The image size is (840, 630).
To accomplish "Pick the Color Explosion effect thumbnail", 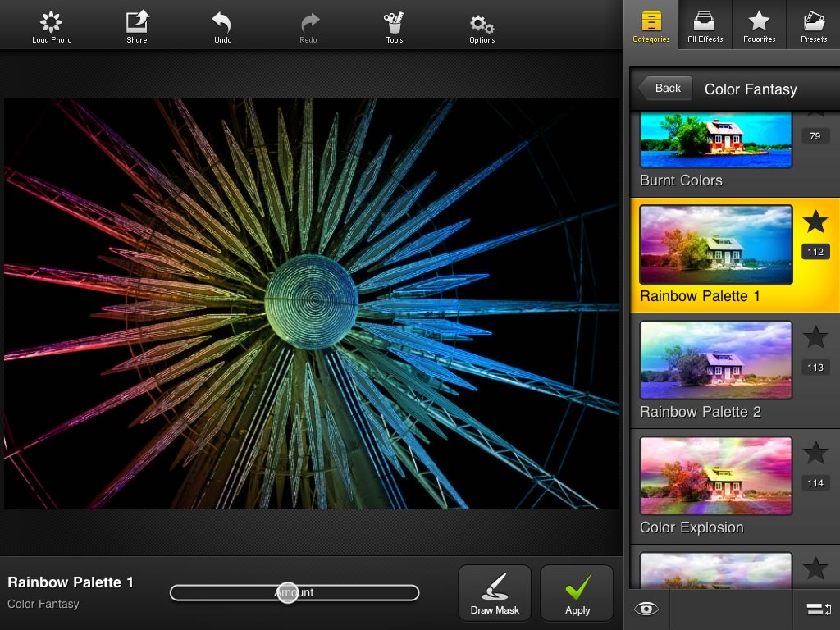I will pyautogui.click(x=715, y=476).
